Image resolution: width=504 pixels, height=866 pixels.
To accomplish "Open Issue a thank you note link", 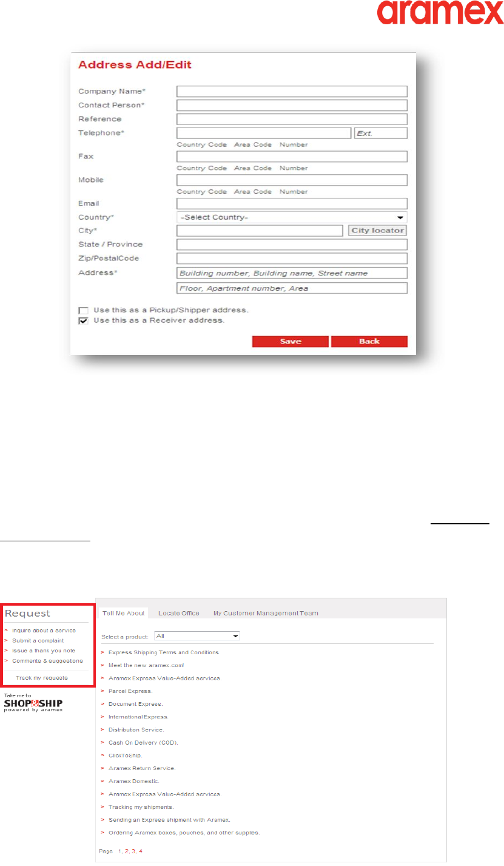I will [x=44, y=651].
